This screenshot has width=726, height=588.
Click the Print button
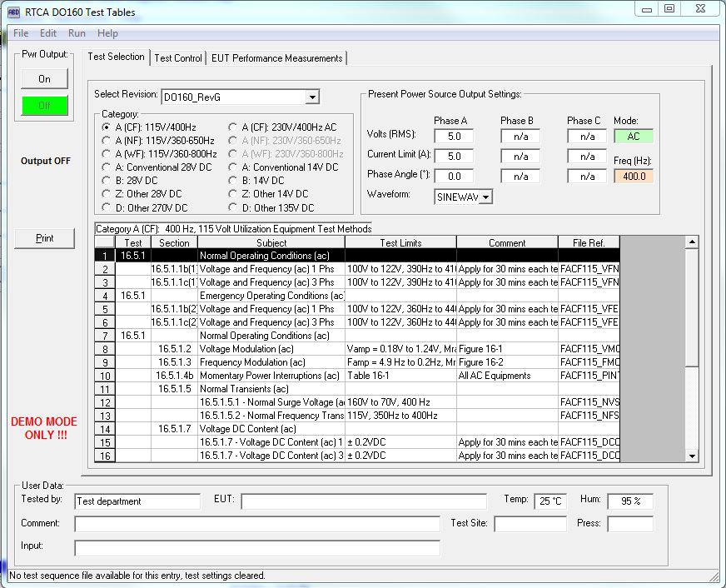(x=44, y=238)
